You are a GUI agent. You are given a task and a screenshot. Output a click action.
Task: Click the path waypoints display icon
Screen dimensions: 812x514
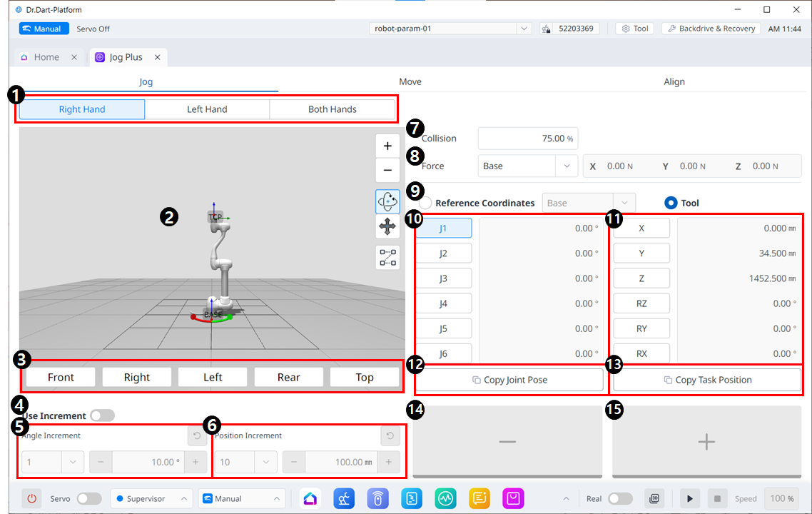(x=387, y=257)
